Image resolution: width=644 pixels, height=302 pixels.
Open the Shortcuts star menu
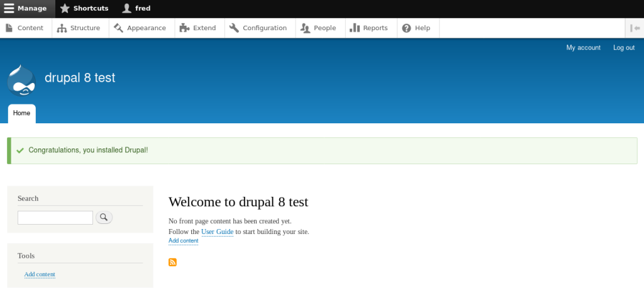84,9
